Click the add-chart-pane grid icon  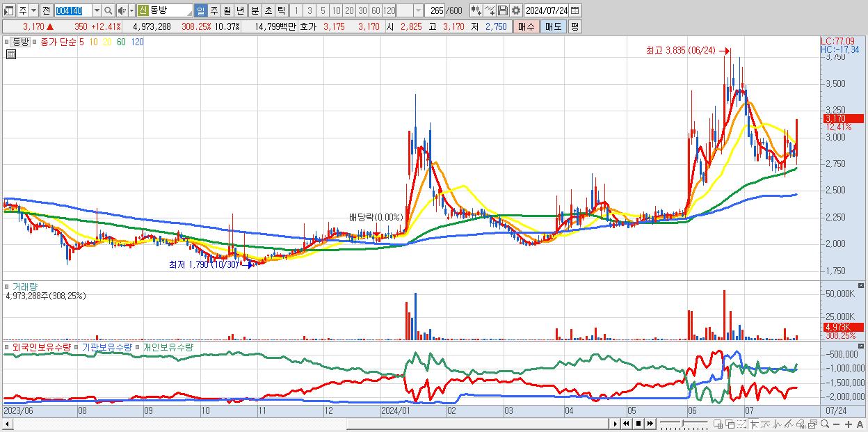click(x=718, y=424)
